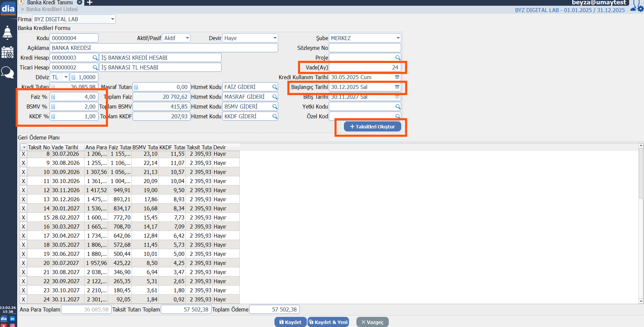The height and width of the screenshot is (327, 644).
Task: Expand the Firma dropdown
Action: (112, 19)
